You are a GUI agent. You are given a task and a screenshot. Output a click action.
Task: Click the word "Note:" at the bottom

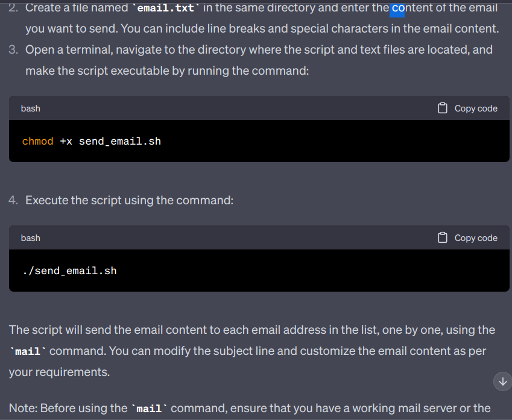point(23,409)
